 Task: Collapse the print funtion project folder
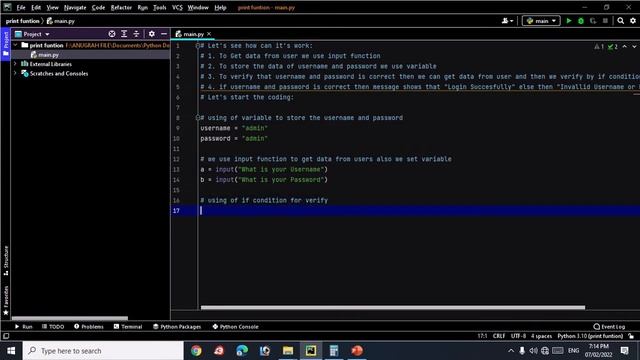[16, 45]
